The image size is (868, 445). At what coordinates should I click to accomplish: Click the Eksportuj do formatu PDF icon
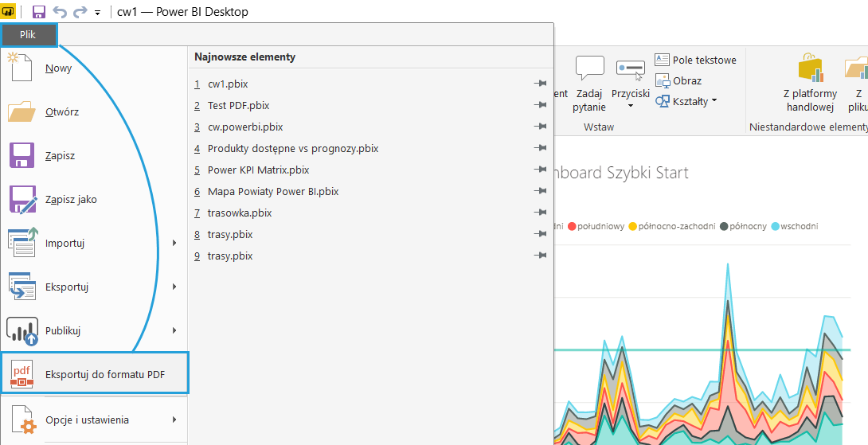point(22,374)
